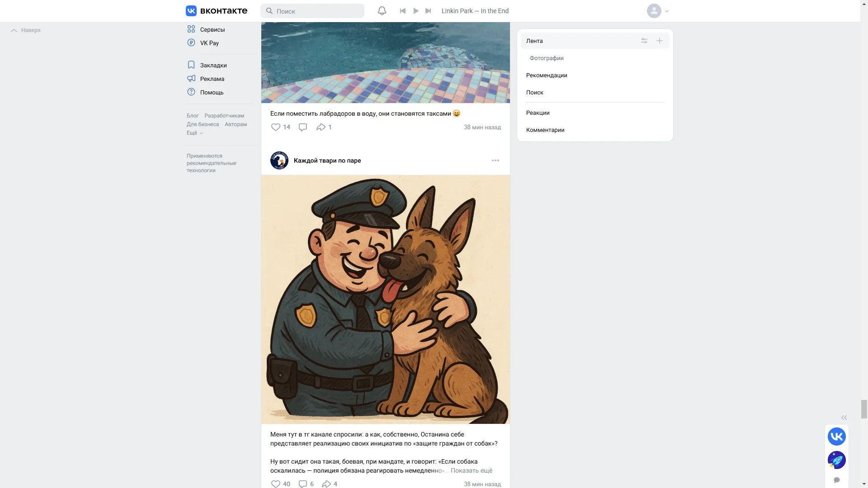Collapse the floating sidebar panel arrows
The width and height of the screenshot is (868, 488).
844,418
